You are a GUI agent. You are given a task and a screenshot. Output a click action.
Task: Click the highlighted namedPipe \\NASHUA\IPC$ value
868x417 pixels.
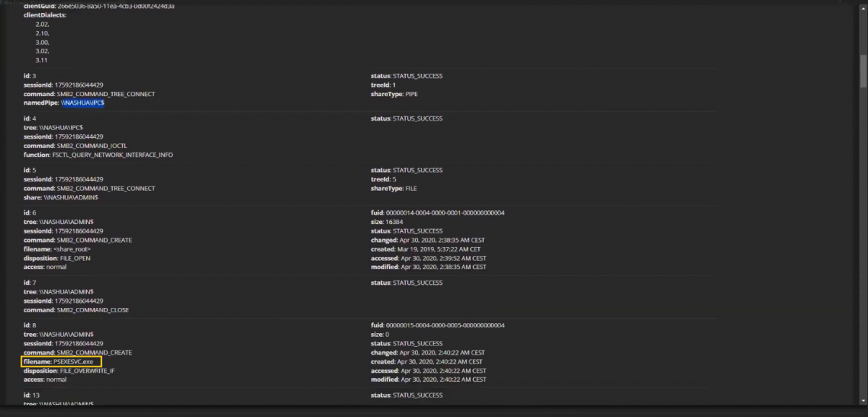point(82,103)
